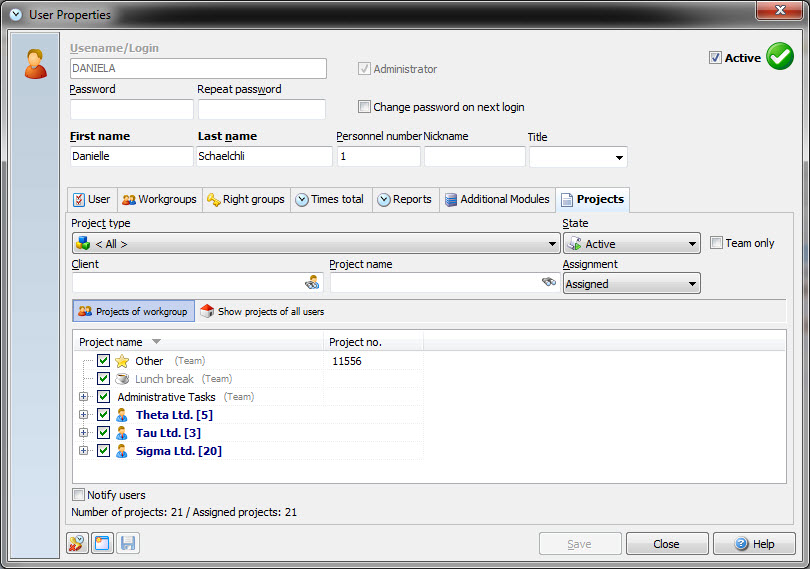810x569 pixels.
Task: Expand the Tau Ltd. tree node
Action: tap(83, 433)
